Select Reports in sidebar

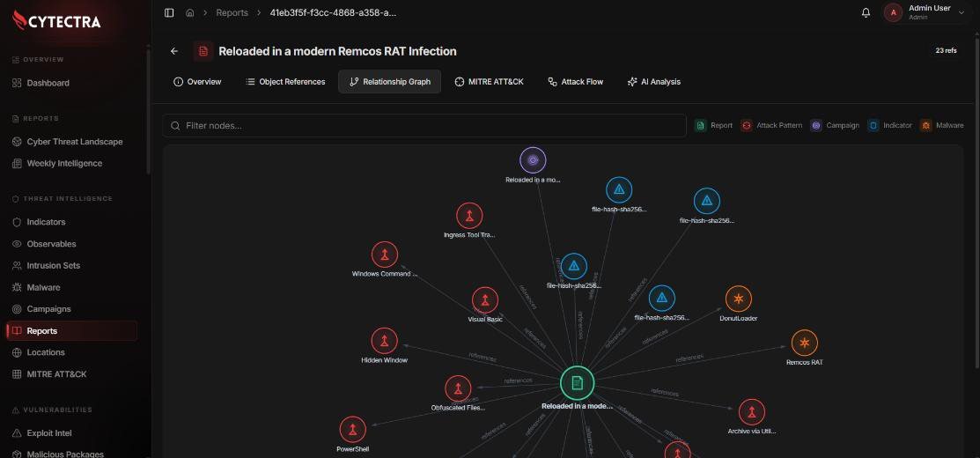click(72, 331)
